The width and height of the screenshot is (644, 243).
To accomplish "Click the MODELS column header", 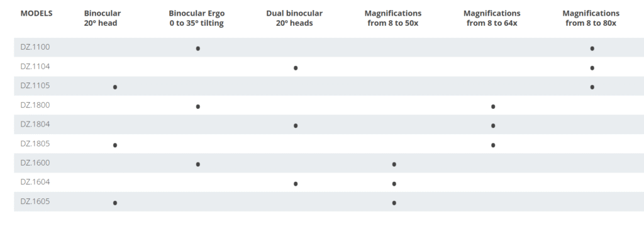I will click(36, 13).
